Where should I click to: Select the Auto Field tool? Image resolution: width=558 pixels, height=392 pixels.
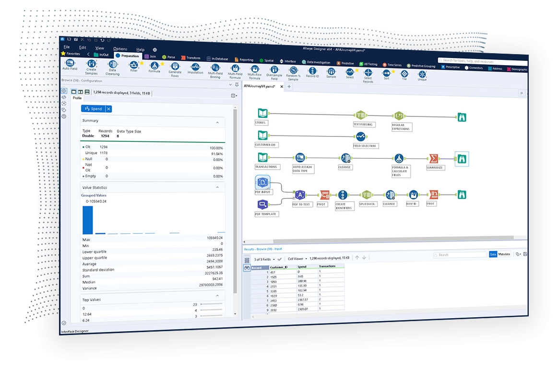[x=70, y=65]
